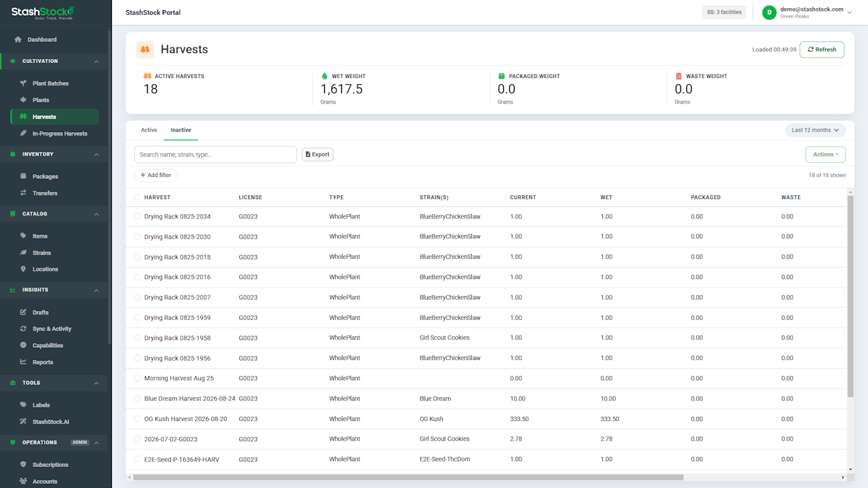868x488 pixels.
Task: Select the Packages box icon
Action: (x=23, y=176)
